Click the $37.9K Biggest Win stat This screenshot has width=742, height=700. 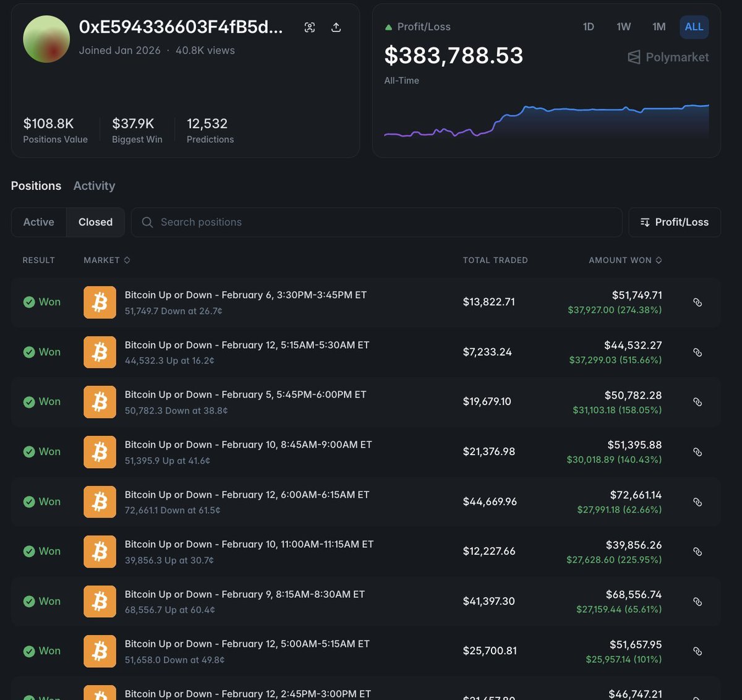[137, 130]
